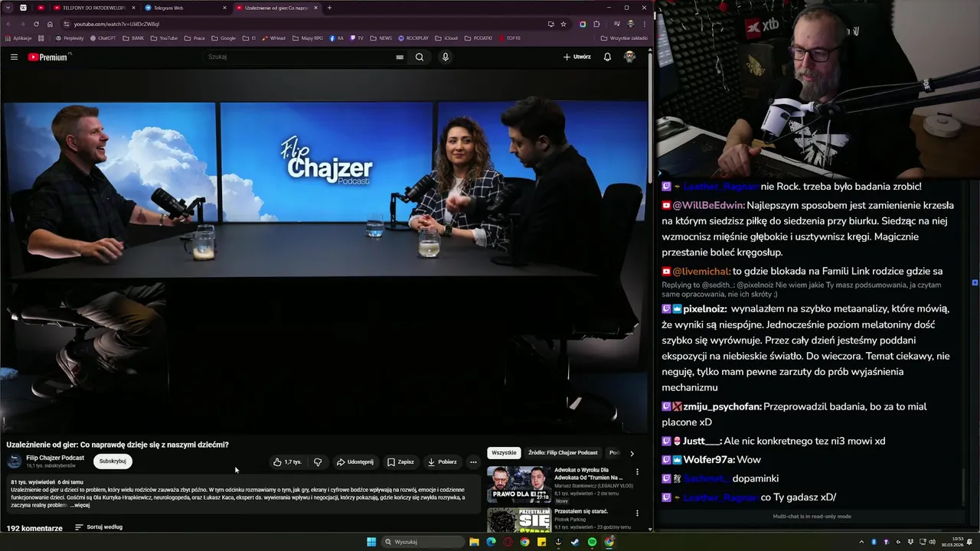Open Spotify from the taskbar

tap(592, 542)
